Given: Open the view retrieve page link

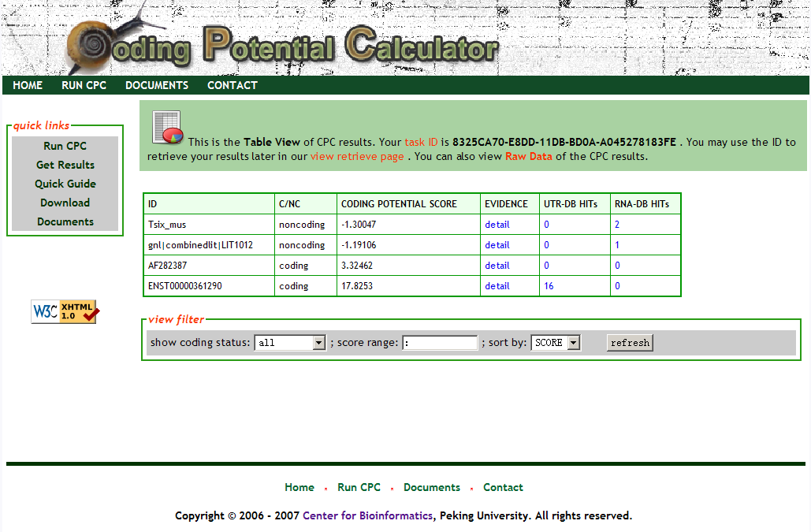Looking at the screenshot, I should click(357, 156).
